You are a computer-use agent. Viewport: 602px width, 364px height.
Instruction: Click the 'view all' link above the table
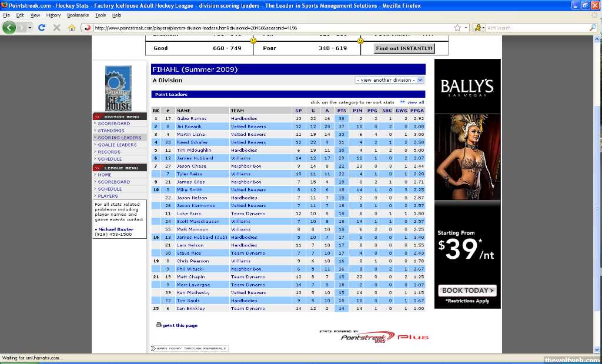[x=415, y=102]
